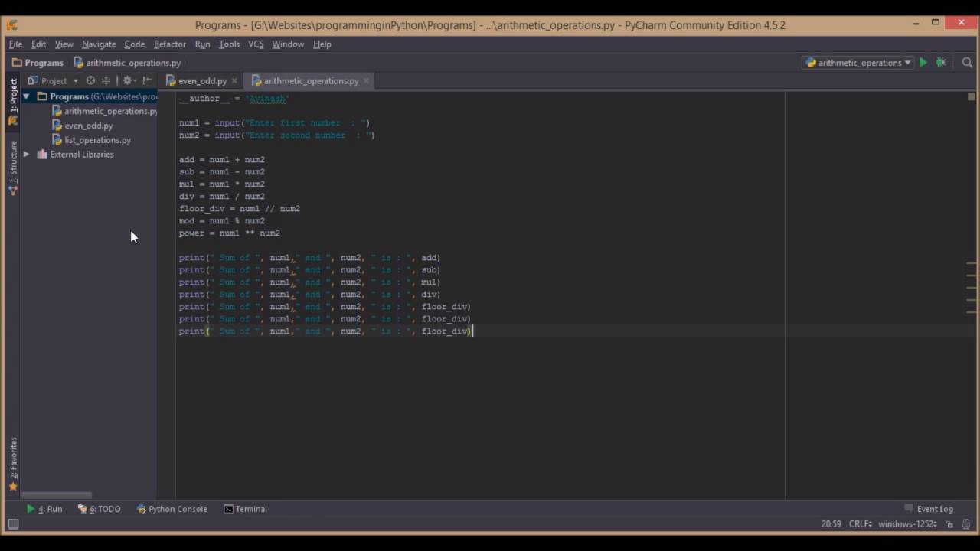980x551 pixels.
Task: Close the even_odd.py tab
Action: point(234,80)
